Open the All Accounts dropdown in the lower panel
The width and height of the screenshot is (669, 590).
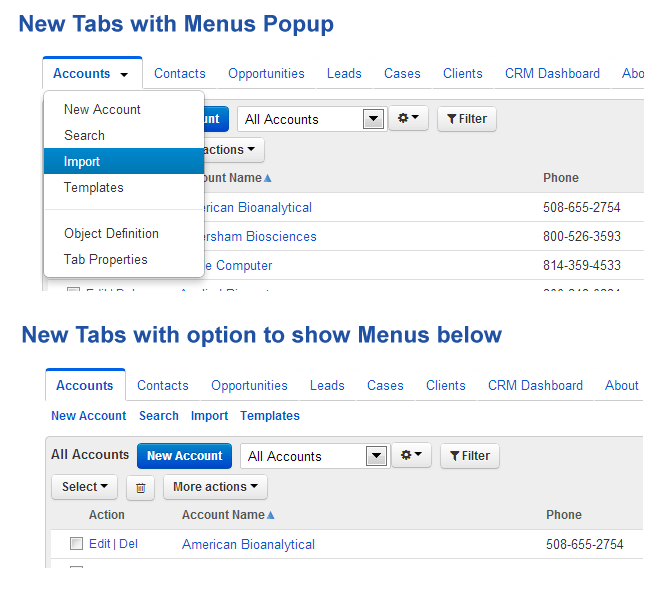pyautogui.click(x=375, y=456)
